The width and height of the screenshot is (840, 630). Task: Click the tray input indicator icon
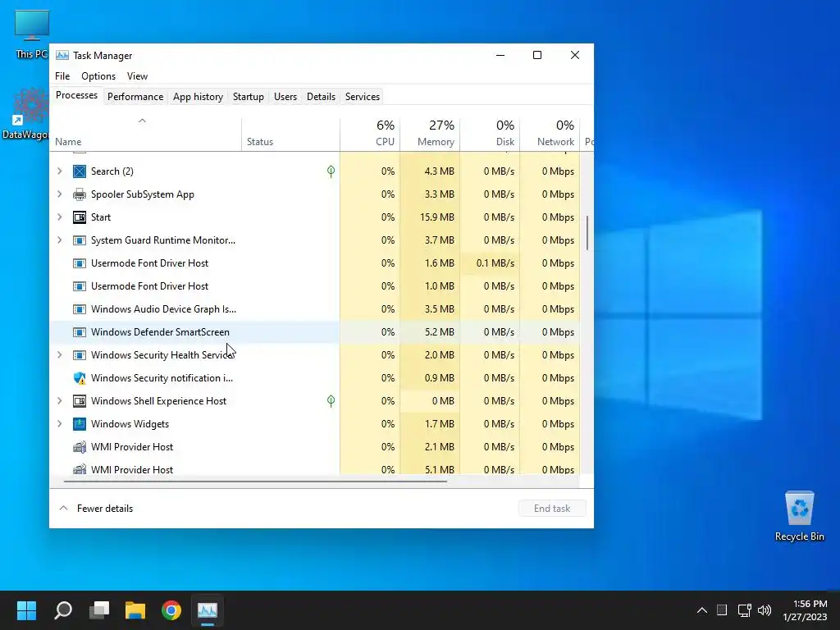722,610
